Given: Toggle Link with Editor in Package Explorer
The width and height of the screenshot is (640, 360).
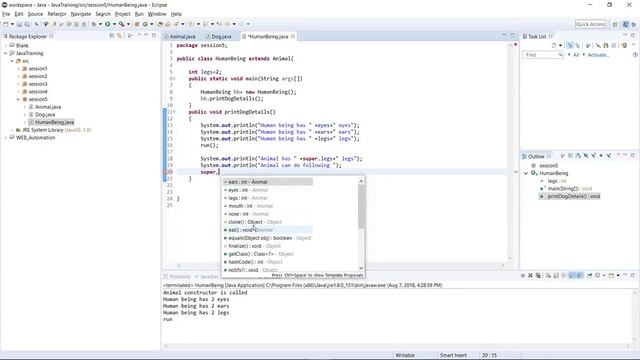Looking at the screenshot, I should pos(120,36).
